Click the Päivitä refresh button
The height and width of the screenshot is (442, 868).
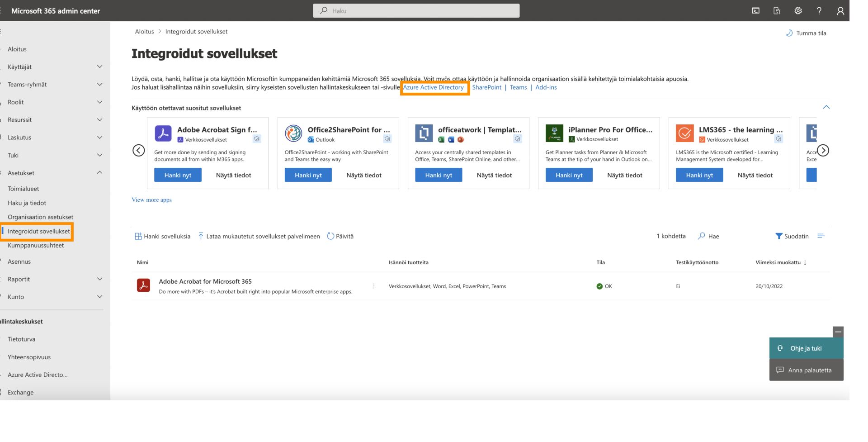[x=340, y=236]
